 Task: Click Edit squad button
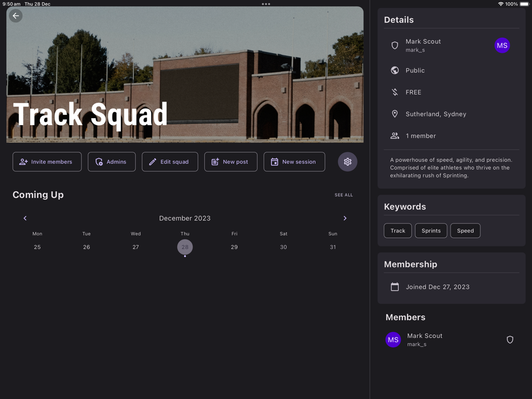click(170, 162)
